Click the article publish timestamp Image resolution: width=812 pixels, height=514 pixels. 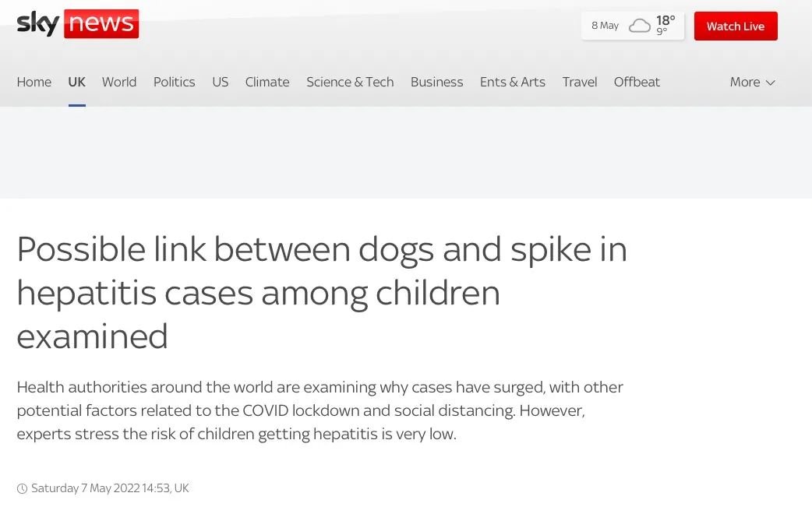pyautogui.click(x=110, y=488)
